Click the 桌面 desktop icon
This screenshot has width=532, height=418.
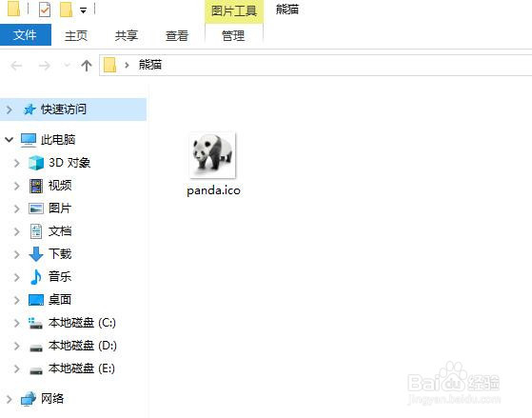click(36, 300)
